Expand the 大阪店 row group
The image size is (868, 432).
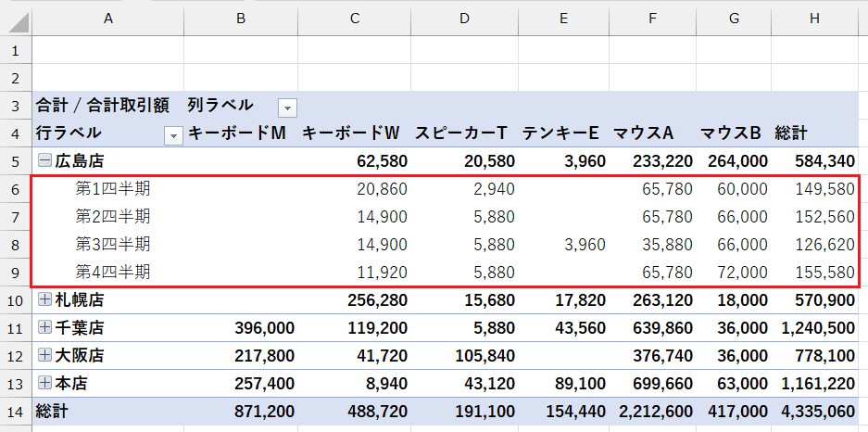click(x=44, y=356)
